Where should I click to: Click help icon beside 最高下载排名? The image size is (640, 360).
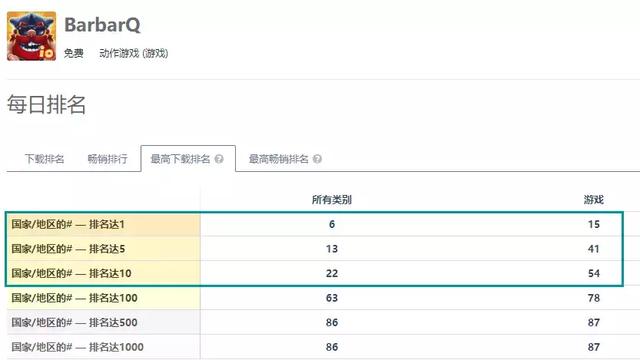pyautogui.click(x=219, y=159)
